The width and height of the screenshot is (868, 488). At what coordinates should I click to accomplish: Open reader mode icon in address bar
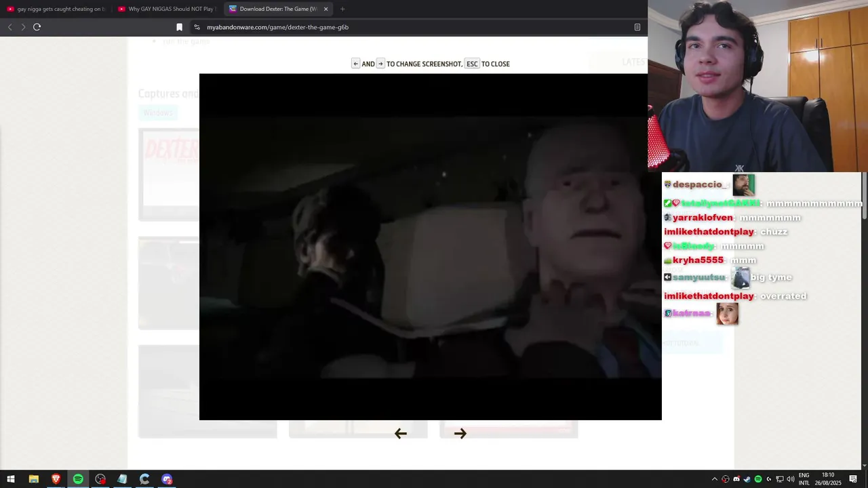(637, 27)
